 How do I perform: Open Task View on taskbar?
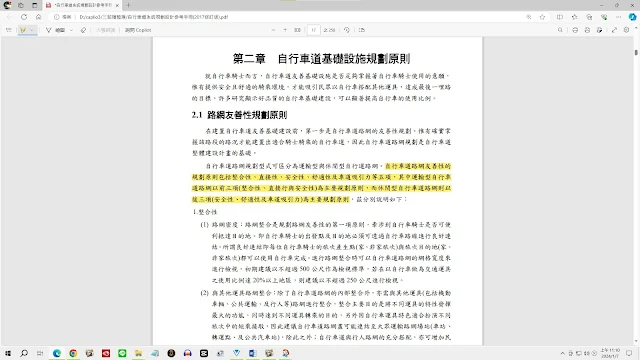[40, 353]
